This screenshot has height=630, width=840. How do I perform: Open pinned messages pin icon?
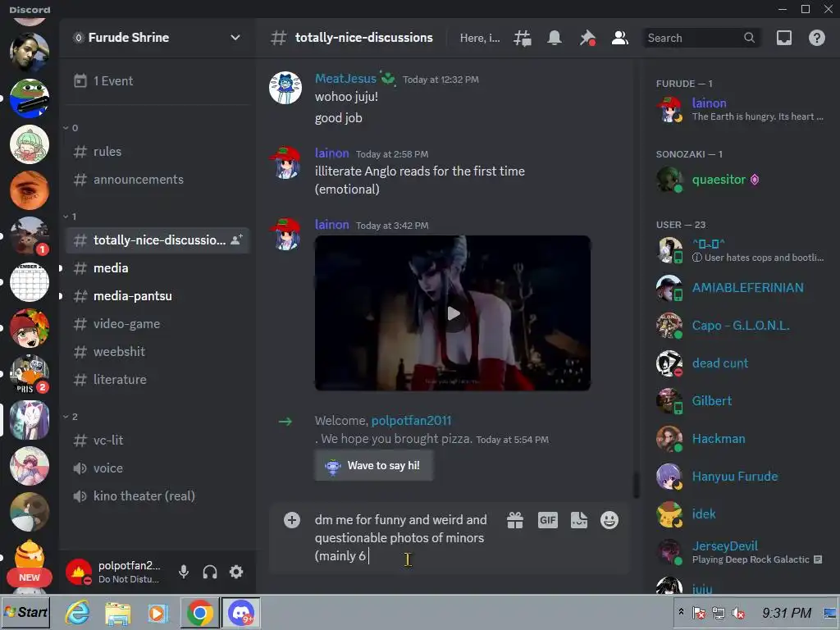tap(587, 38)
